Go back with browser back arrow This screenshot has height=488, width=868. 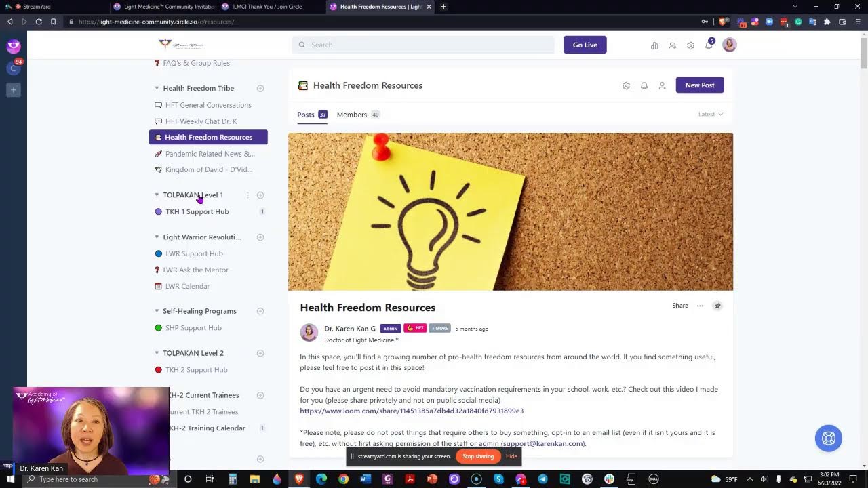coord(9,22)
